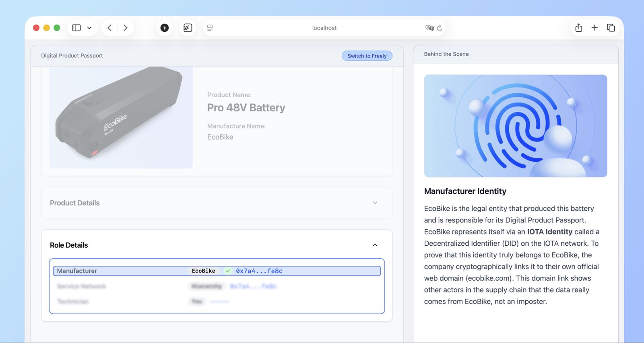This screenshot has width=644, height=343.
Task: Collapse the Role Details section chevron
Action: pyautogui.click(x=375, y=245)
